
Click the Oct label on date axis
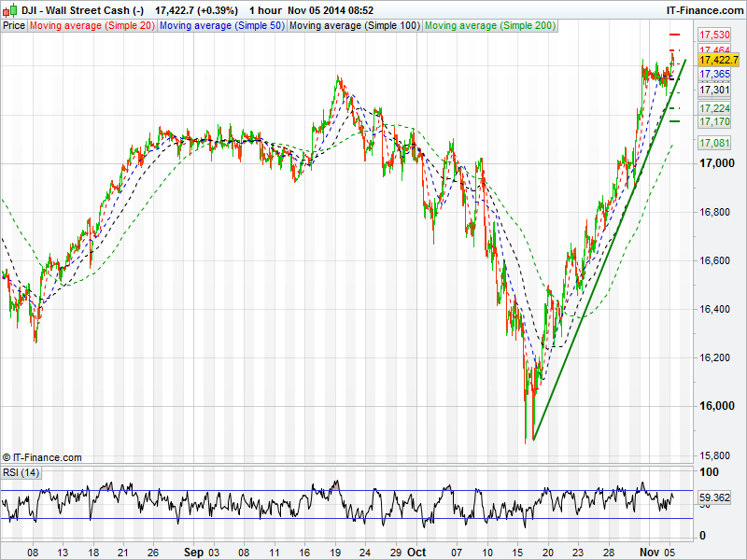tap(416, 553)
